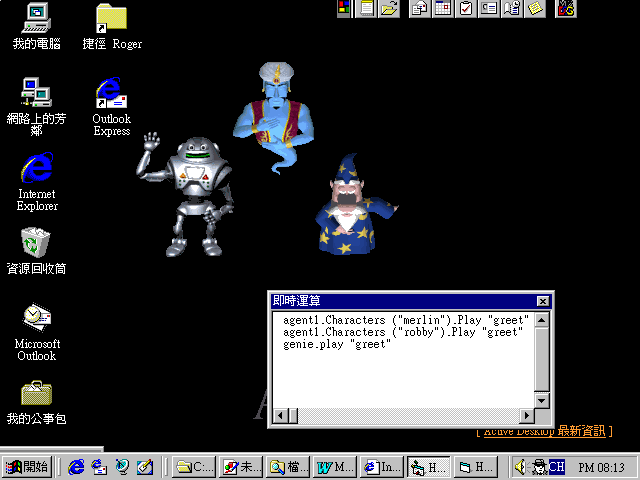640x480 pixels.
Task: Click the New Appointment calendar icon
Action: (x=442, y=9)
